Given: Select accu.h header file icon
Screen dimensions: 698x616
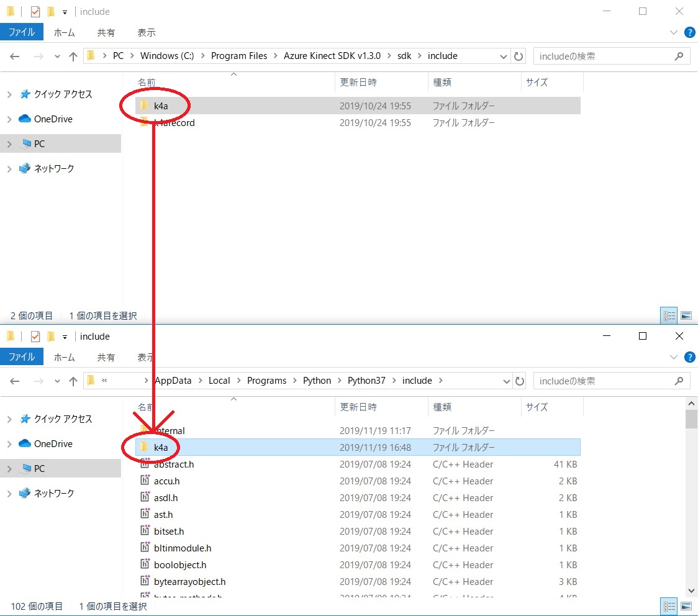Looking at the screenshot, I should click(145, 480).
